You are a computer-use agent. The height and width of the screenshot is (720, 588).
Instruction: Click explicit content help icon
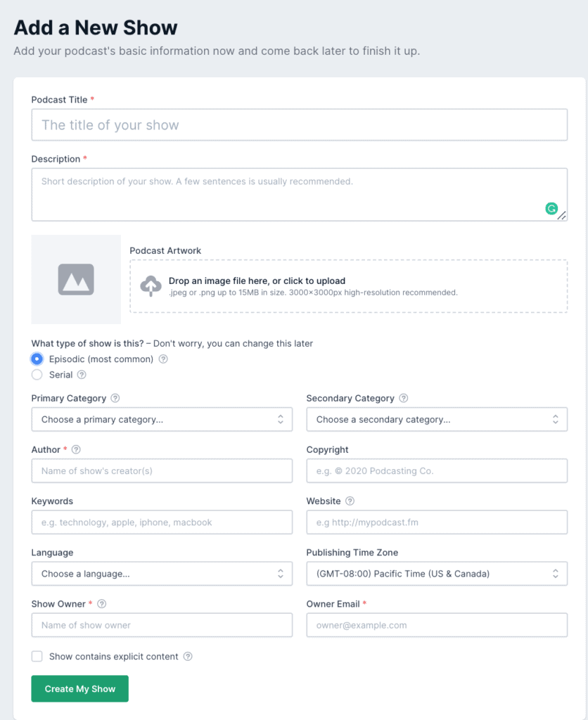pos(188,657)
